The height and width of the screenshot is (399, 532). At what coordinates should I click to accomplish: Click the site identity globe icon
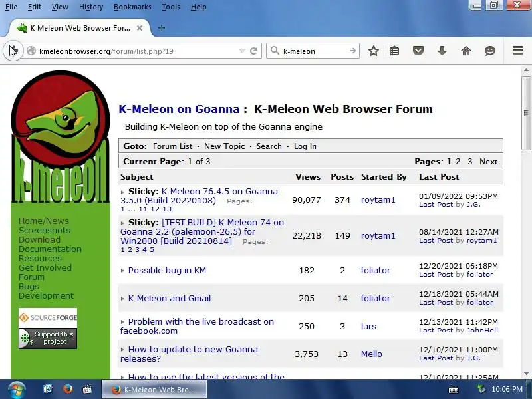[31, 51]
